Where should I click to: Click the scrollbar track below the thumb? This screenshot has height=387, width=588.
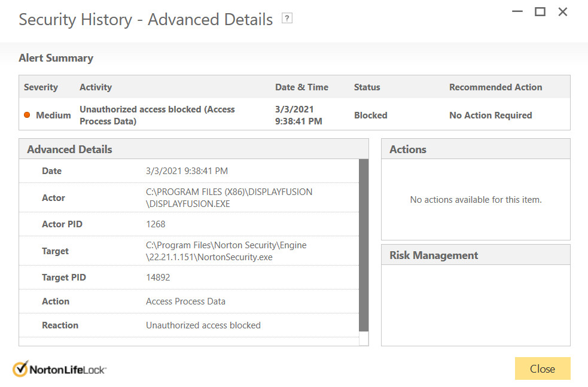click(364, 339)
